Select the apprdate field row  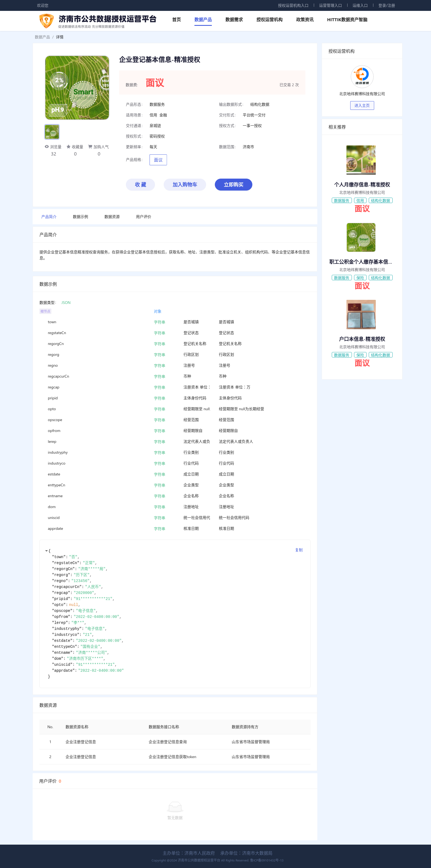175,529
